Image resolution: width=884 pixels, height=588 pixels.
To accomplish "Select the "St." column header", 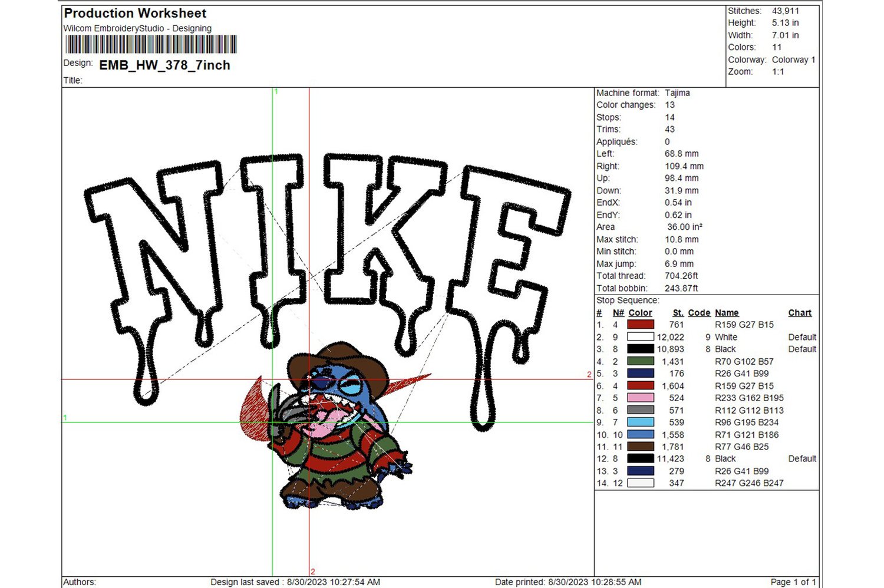I will point(678,313).
